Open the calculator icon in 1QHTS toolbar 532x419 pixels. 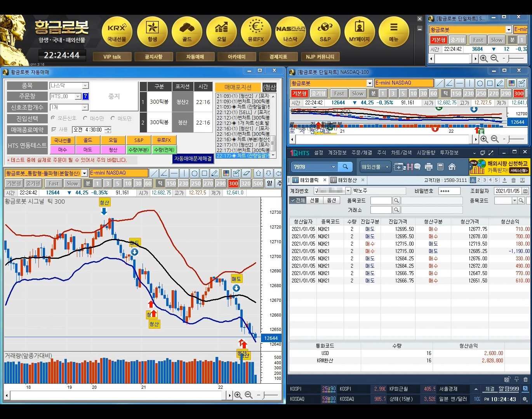(440, 167)
